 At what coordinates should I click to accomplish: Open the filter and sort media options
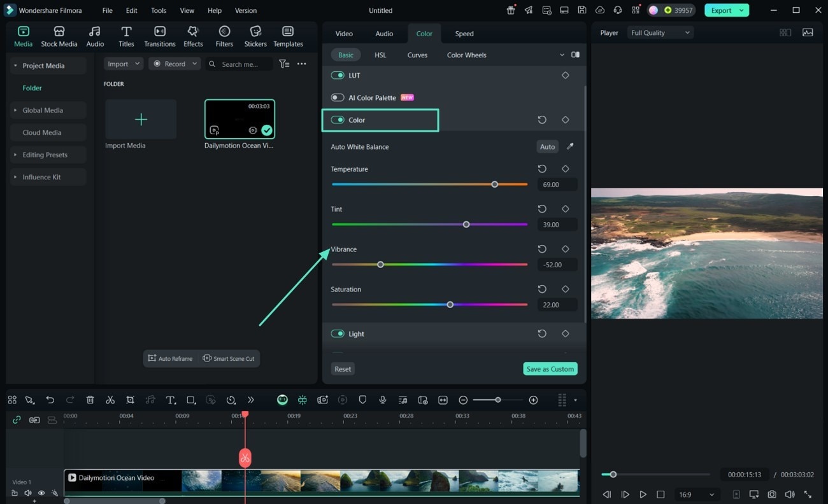coord(284,64)
